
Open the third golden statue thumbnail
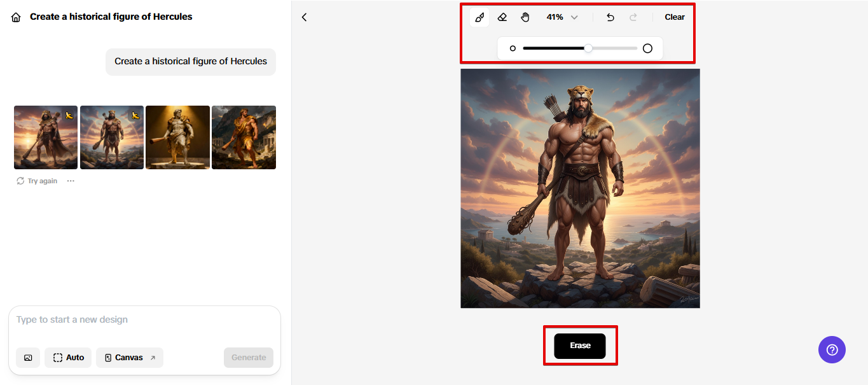pos(177,137)
